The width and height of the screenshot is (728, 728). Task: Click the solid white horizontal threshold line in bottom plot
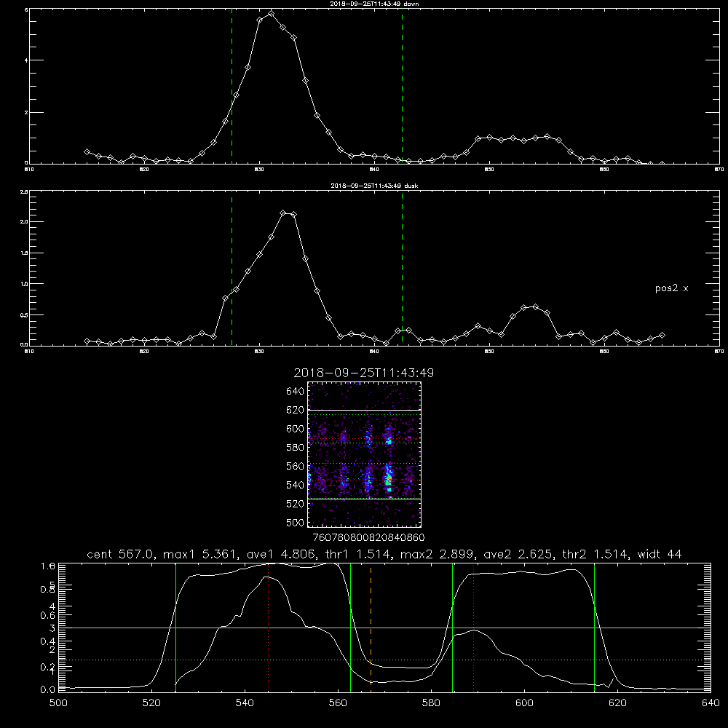tap(384, 628)
